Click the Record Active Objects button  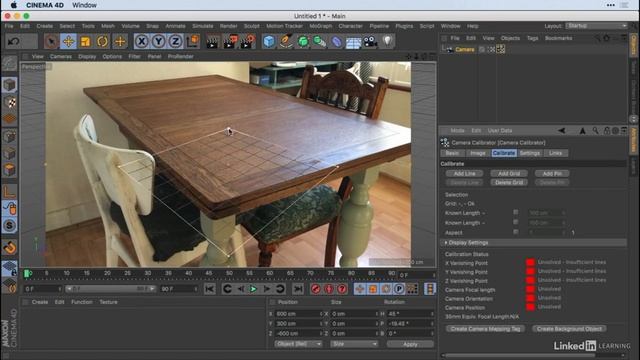point(316,289)
